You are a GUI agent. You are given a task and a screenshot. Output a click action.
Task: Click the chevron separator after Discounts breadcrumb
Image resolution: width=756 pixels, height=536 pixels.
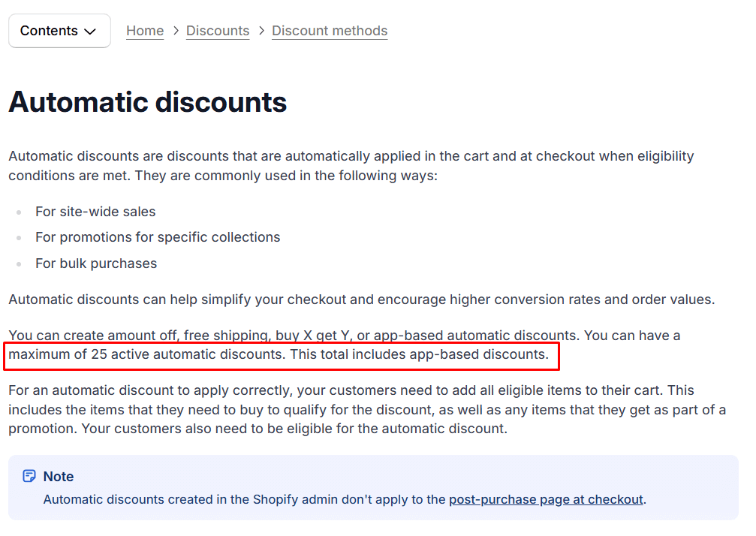261,31
